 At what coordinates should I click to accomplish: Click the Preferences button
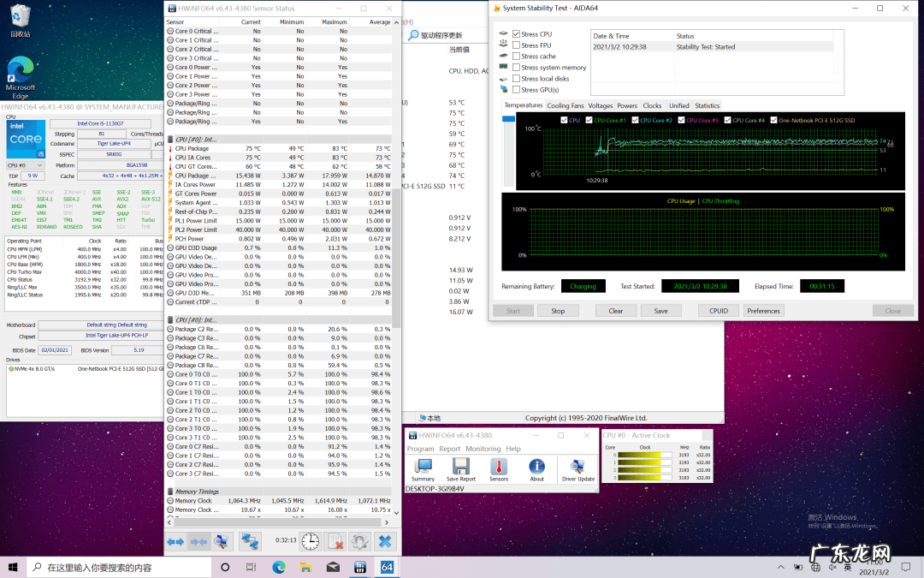click(x=763, y=311)
